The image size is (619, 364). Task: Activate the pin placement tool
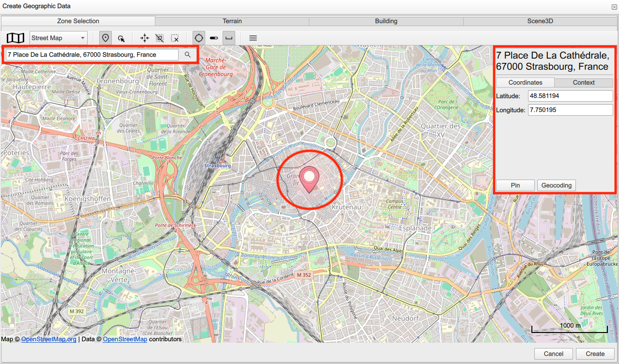(x=105, y=38)
